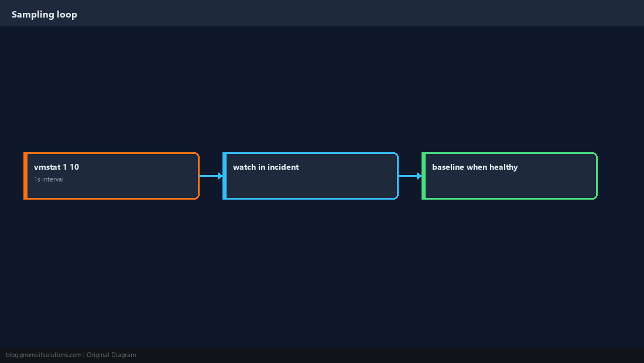Click empty area inside 'baseline when healthy' box
The width and height of the screenshot is (644, 363).
[x=511, y=186]
